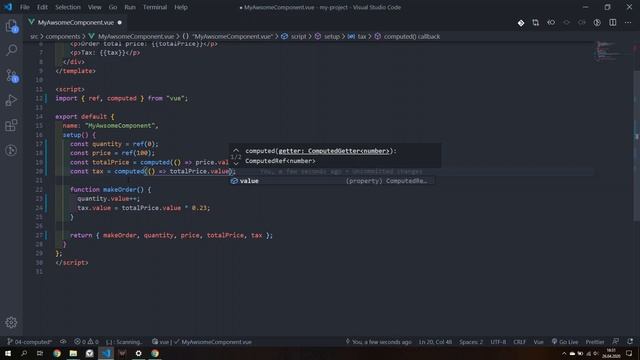Change language mode Vue in status bar
Viewport: 640px width, 360px height.
pyautogui.click(x=538, y=342)
